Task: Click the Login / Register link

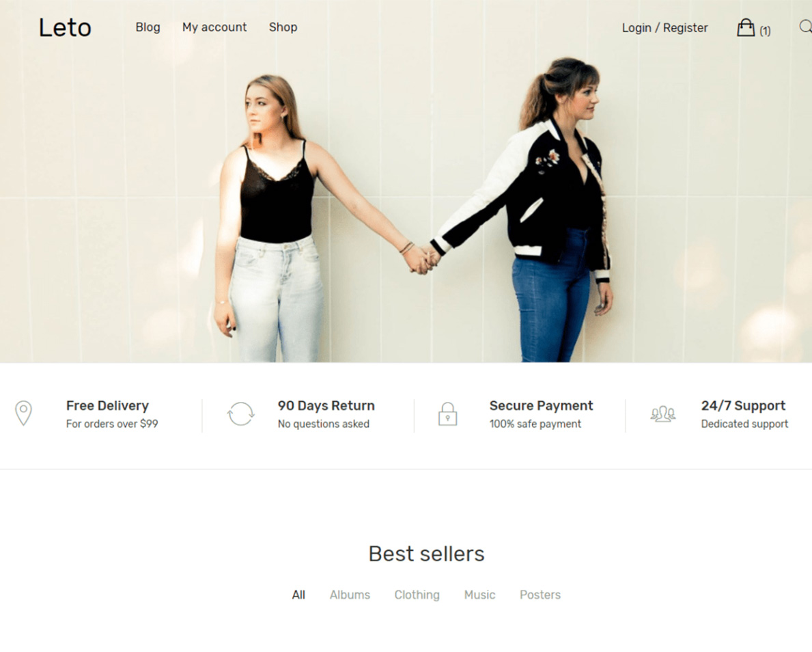Action: pyautogui.click(x=664, y=28)
